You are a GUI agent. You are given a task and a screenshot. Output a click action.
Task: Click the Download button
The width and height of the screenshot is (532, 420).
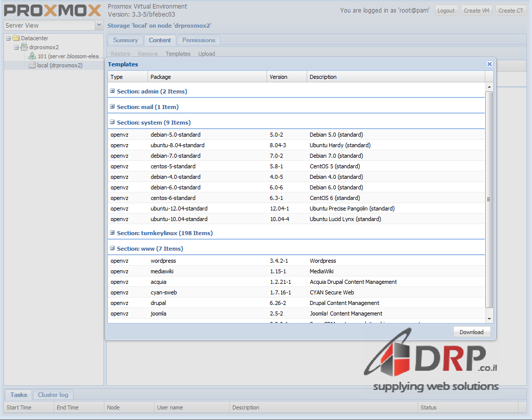(x=471, y=332)
